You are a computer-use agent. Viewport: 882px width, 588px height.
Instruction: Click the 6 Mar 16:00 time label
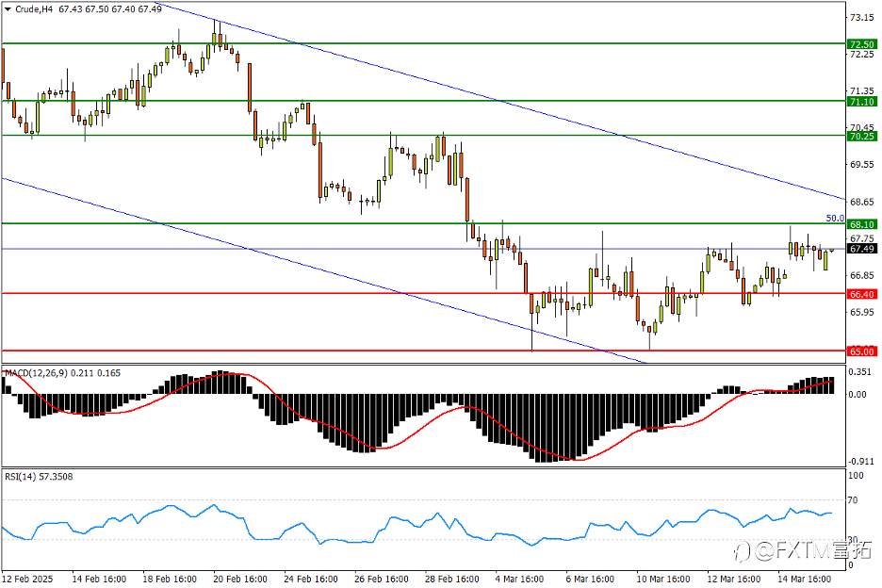pyautogui.click(x=590, y=578)
